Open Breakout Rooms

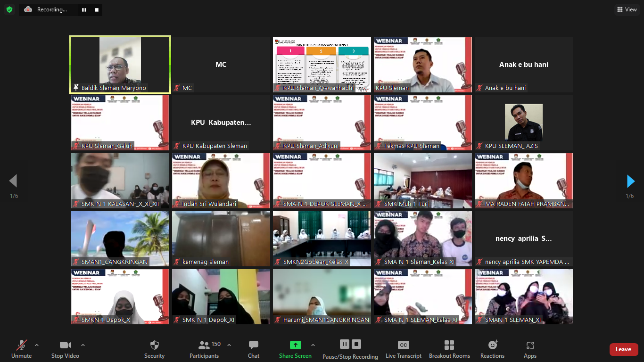tap(449, 346)
